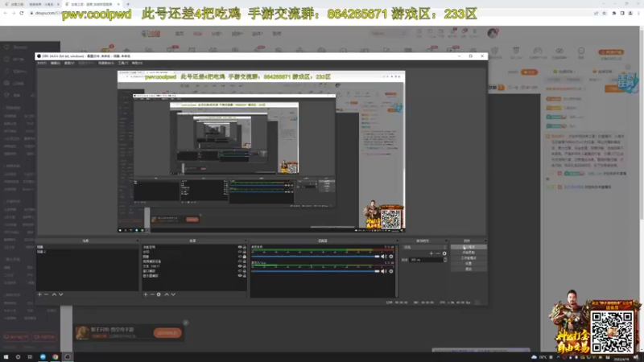644x362 pixels.
Task: Toggle visibility of 水印 source
Action: 240,252
